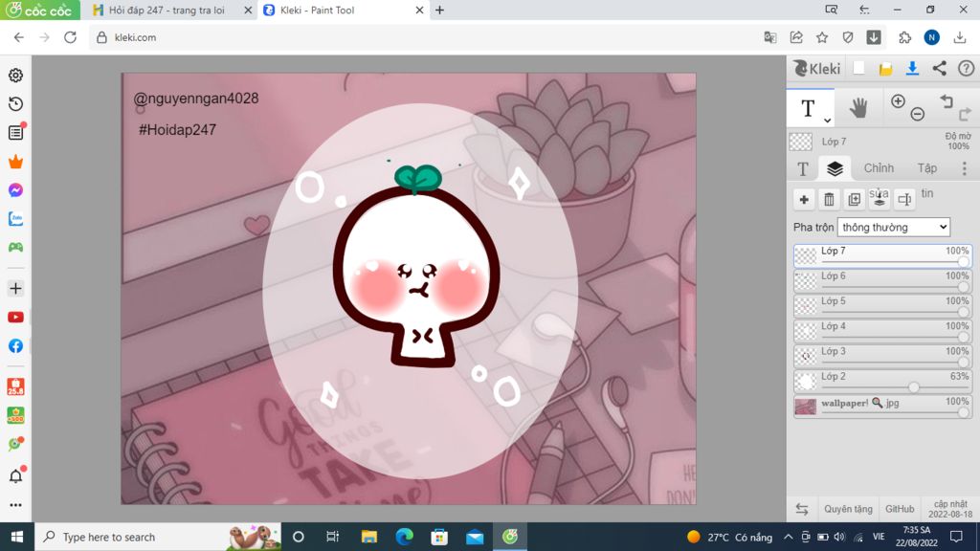Select the Lớp 6 layer row
980x551 pixels.
(882, 281)
